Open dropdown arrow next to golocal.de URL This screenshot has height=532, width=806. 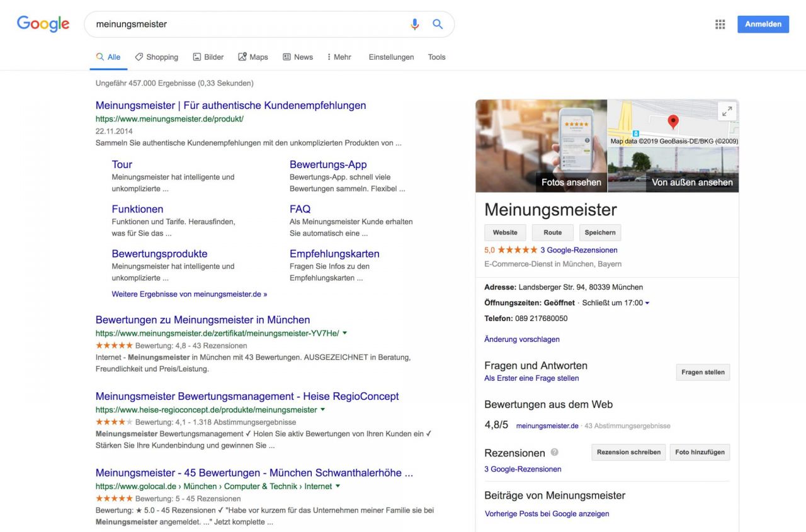338,486
